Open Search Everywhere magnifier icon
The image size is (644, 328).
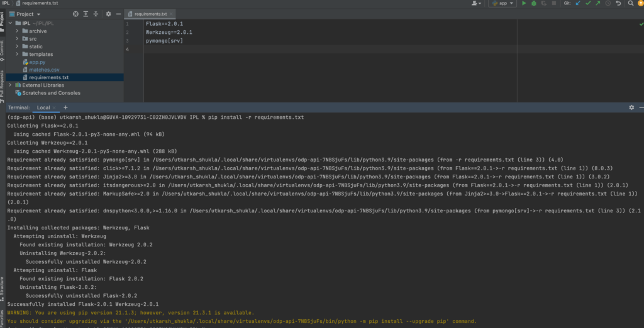[631, 4]
